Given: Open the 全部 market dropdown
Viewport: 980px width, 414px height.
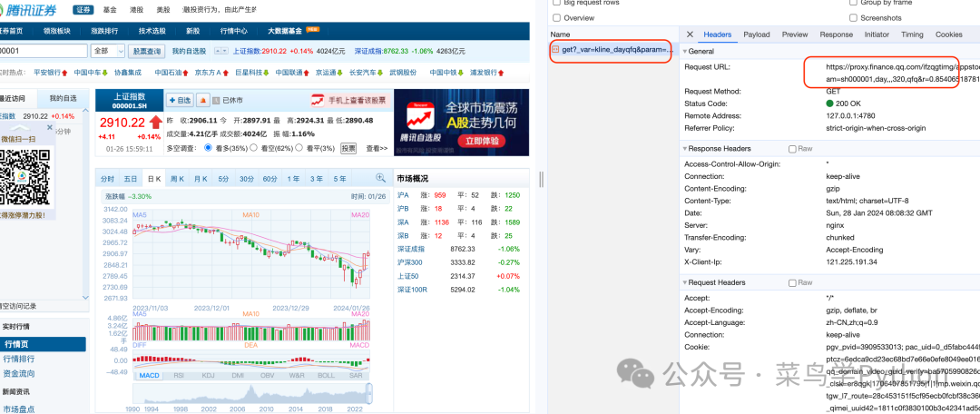Looking at the screenshot, I should [x=108, y=51].
